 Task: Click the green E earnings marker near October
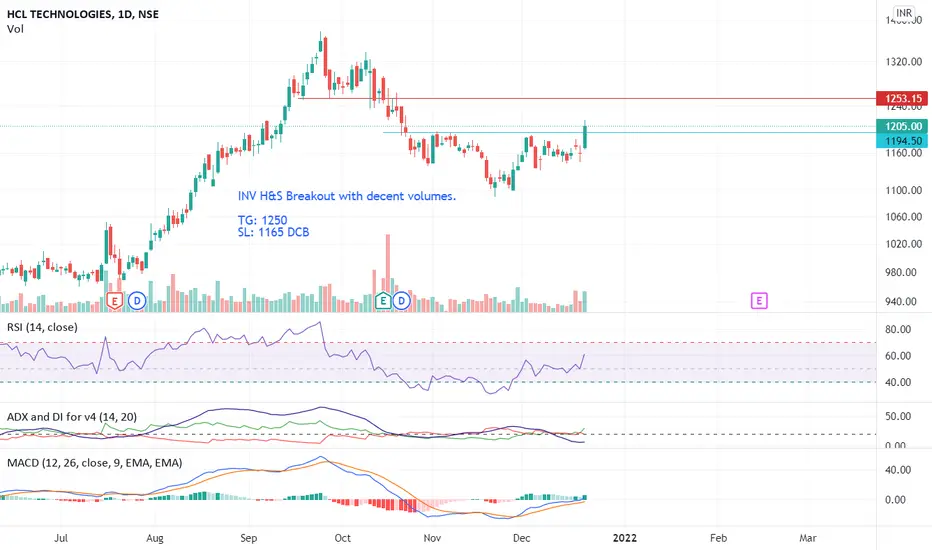pos(383,301)
